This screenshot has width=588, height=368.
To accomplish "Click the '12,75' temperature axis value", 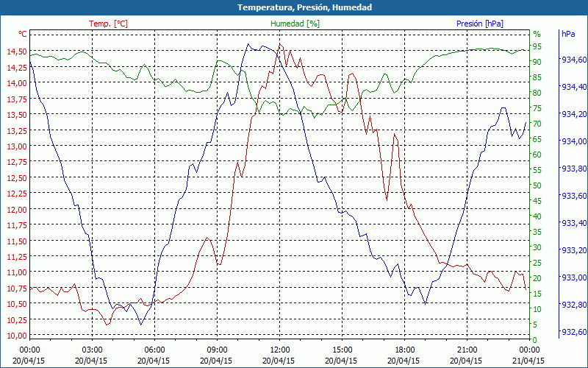I will 16,162.
